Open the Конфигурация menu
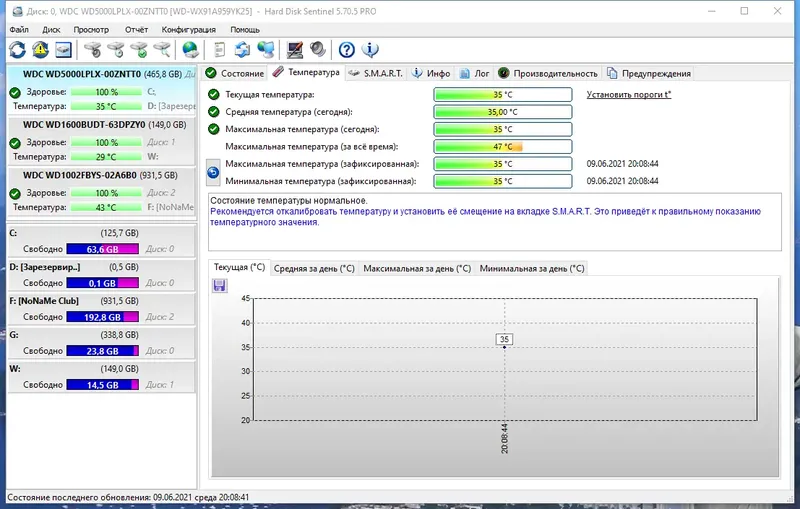Screen dimensions: 800x509 coord(188,30)
